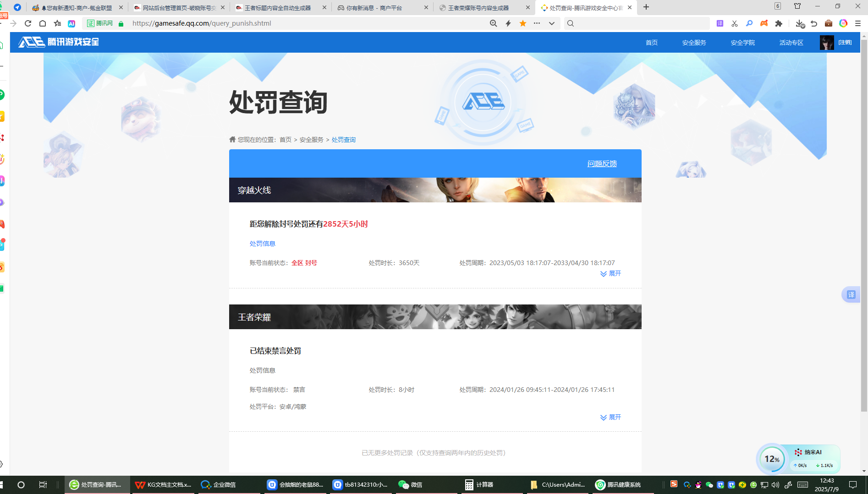This screenshot has width=868, height=494.
Task: Expand 展开 under 穿越火线 punishment
Action: pos(611,273)
